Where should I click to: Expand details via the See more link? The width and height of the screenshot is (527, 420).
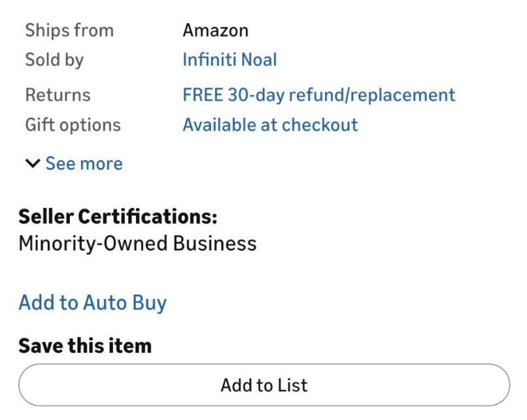click(x=84, y=164)
